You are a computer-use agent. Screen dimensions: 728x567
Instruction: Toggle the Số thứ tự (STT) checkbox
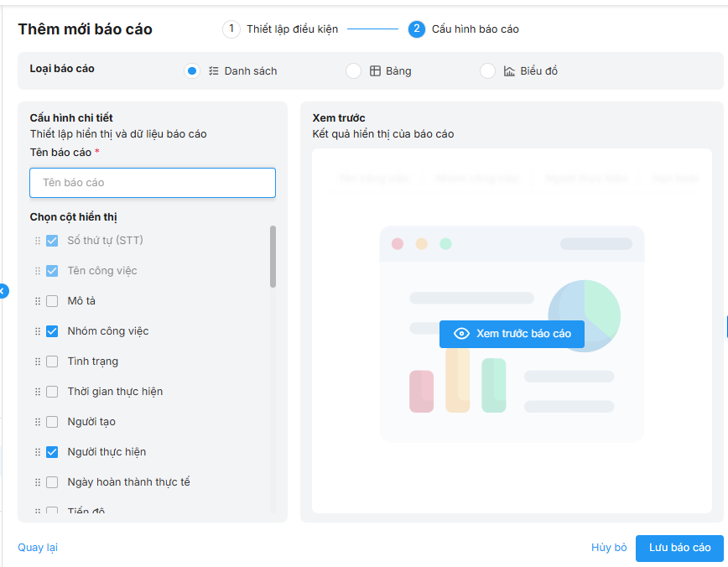pyautogui.click(x=52, y=241)
